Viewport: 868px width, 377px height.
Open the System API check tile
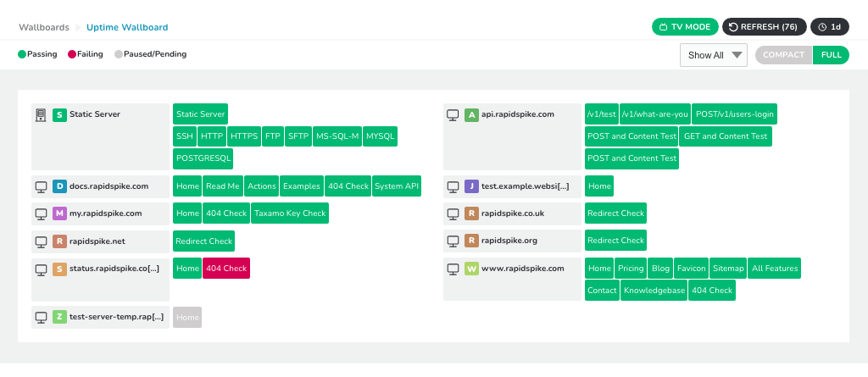pyautogui.click(x=397, y=186)
